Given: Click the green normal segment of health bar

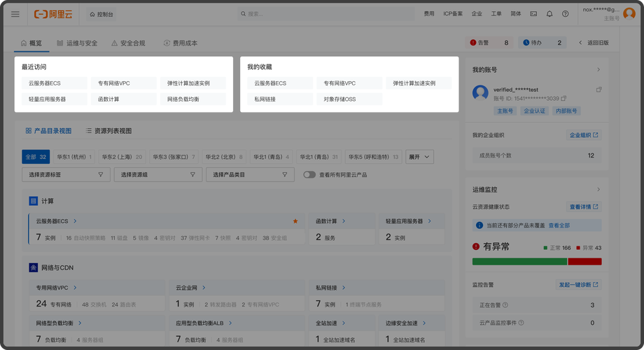Looking at the screenshot, I should tap(519, 261).
